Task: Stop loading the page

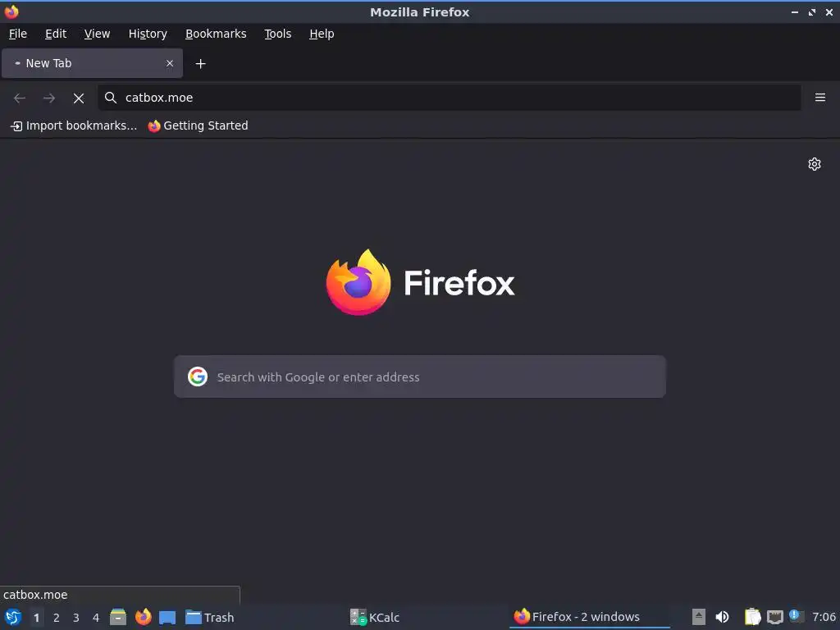Action: coord(79,98)
